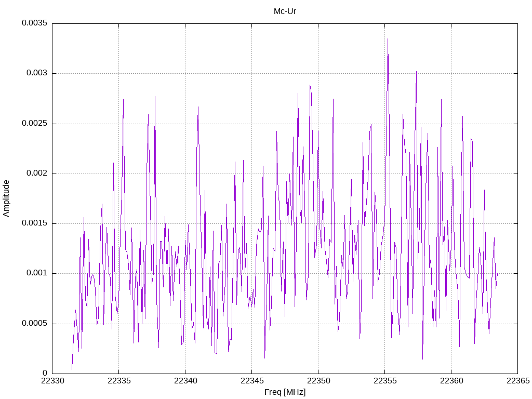This screenshot has height=399, width=532.
Task: Click the 22335 x-axis tick label
Action: pyautogui.click(x=119, y=381)
